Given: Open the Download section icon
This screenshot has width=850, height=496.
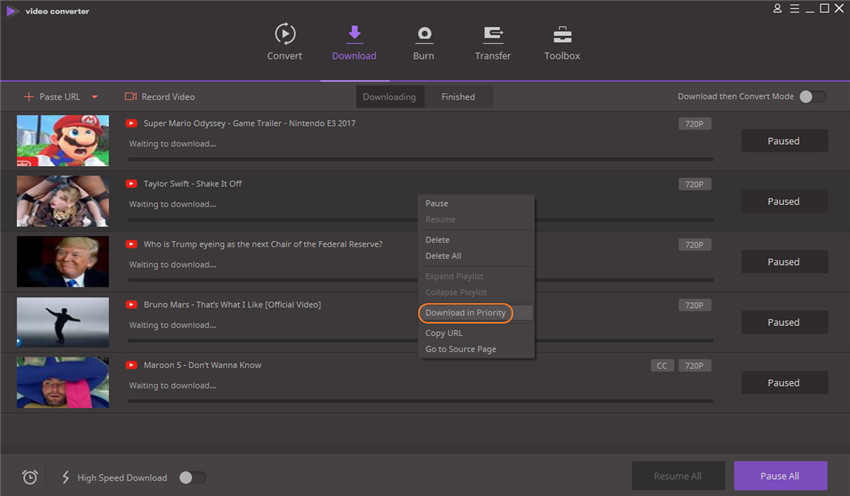Looking at the screenshot, I should [354, 33].
